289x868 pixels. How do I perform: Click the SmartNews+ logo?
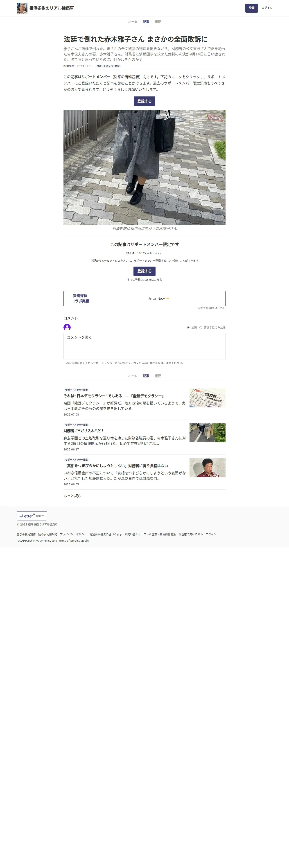click(x=159, y=299)
